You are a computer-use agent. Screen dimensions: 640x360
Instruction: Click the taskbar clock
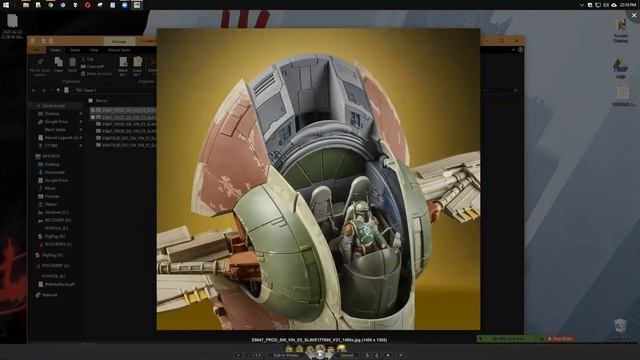[628, 5]
